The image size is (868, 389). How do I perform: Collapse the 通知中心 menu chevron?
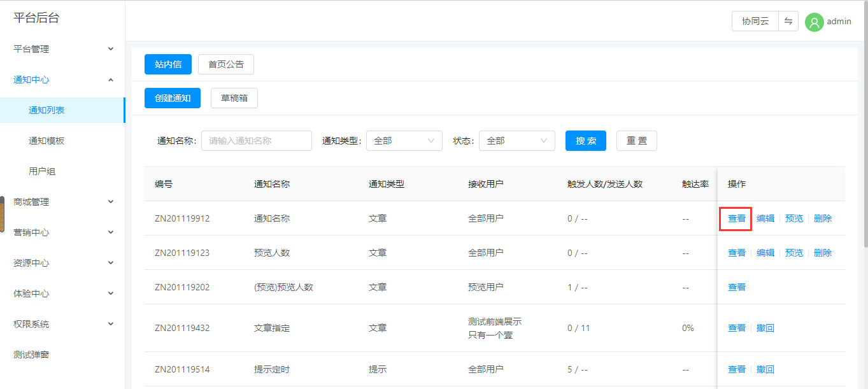coord(111,80)
